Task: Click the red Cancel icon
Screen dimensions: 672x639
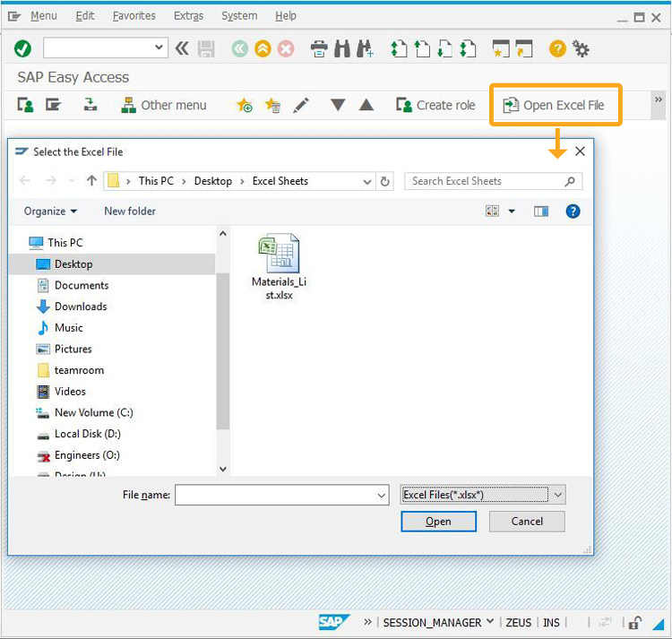Action: (x=286, y=48)
